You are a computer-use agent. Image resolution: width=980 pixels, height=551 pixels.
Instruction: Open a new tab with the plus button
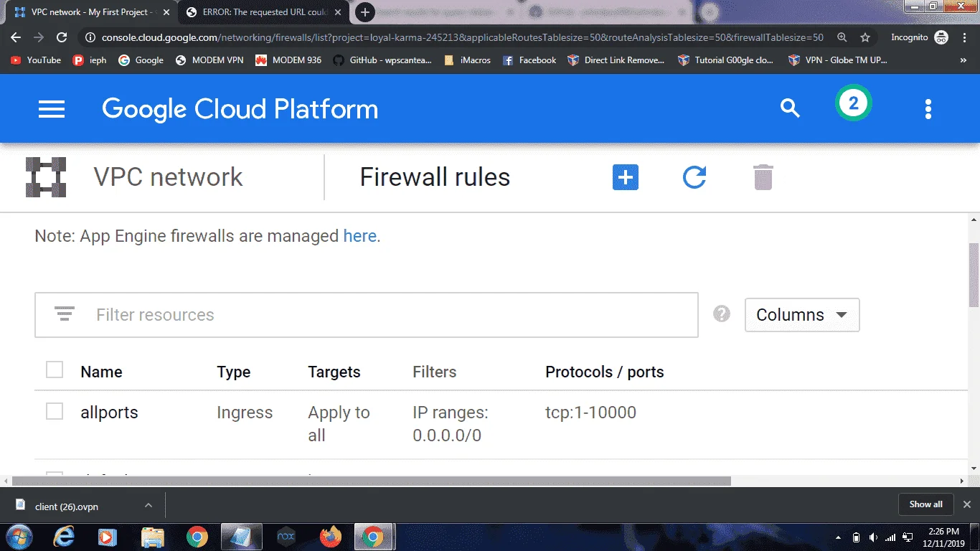click(x=364, y=12)
